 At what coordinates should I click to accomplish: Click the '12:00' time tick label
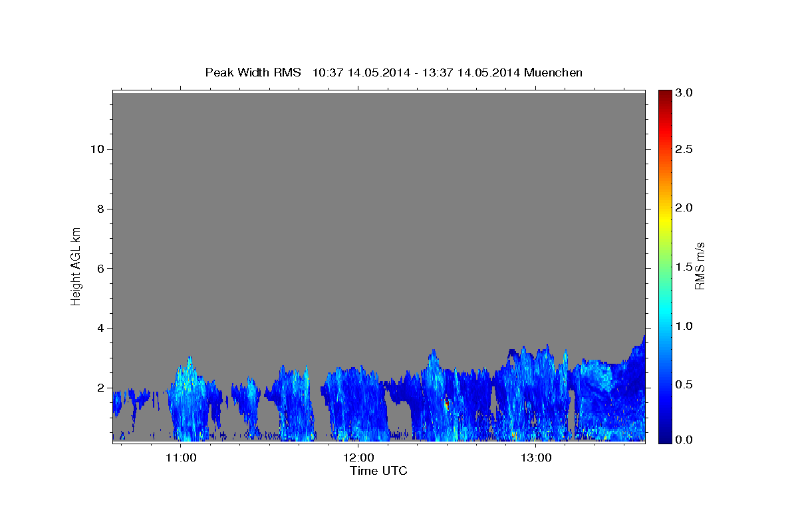[358, 458]
